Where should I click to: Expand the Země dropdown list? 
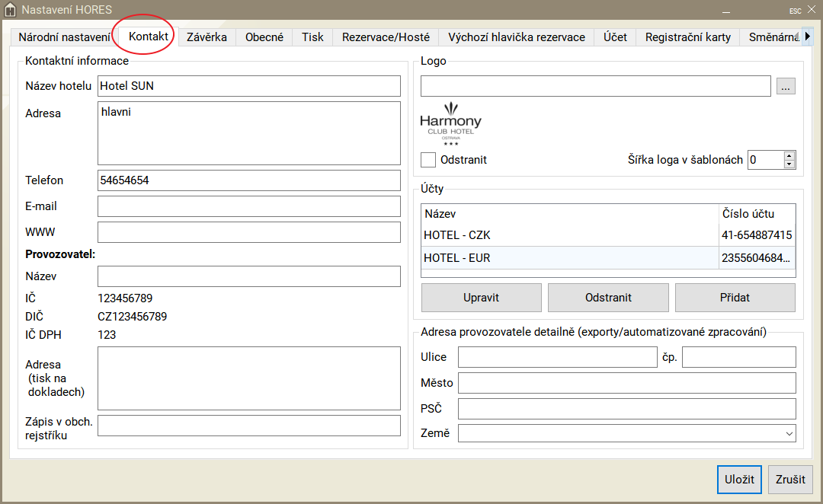point(788,433)
